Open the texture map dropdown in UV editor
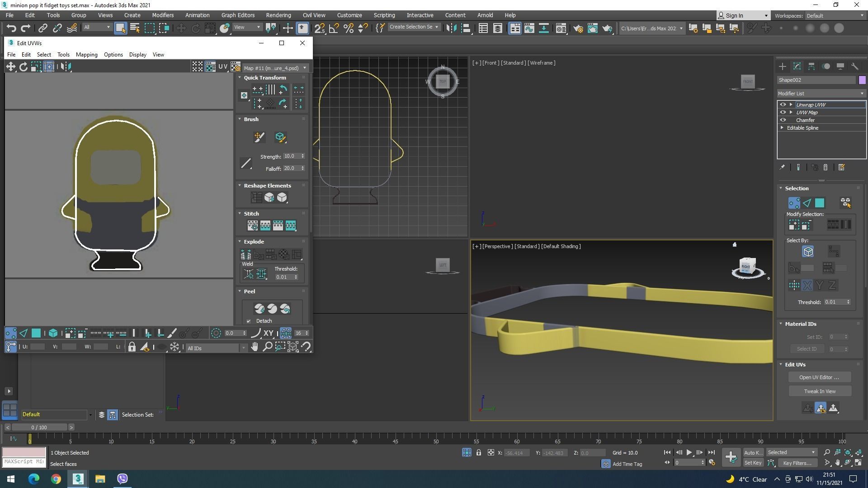This screenshot has width=868, height=488. point(275,68)
